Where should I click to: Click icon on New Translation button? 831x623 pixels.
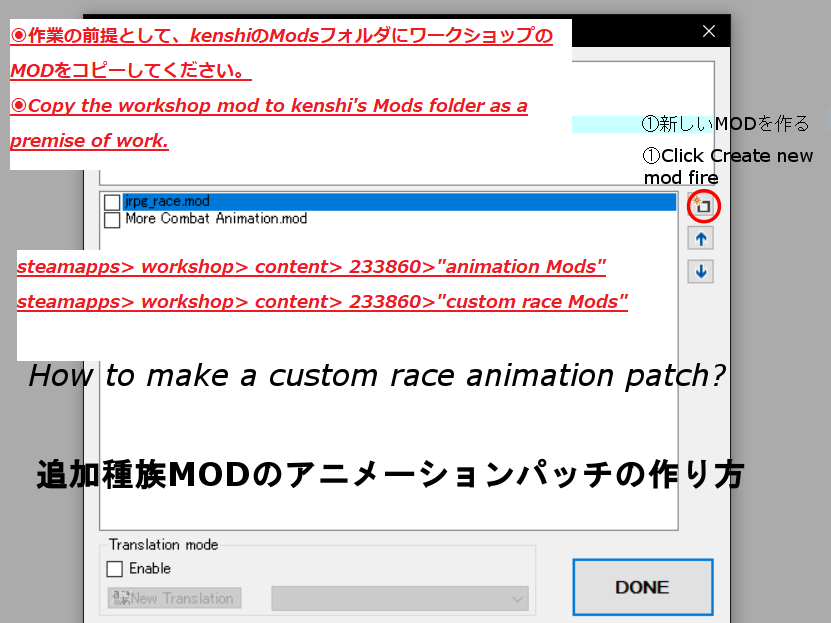[x=120, y=598]
